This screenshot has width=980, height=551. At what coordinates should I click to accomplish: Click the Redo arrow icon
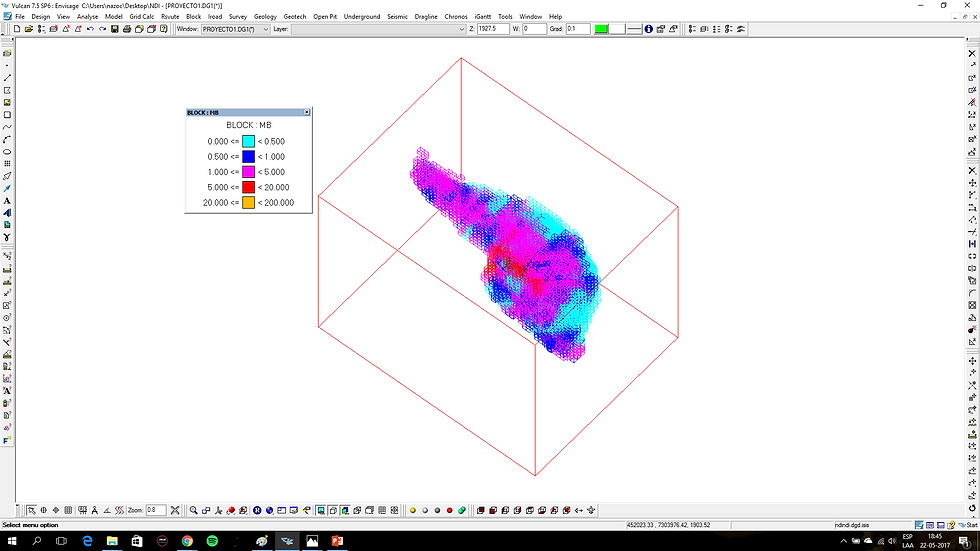(x=102, y=29)
